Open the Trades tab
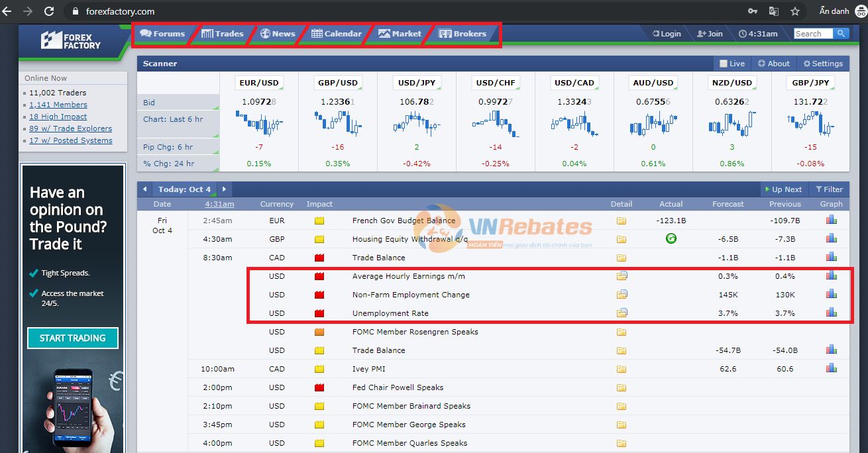Viewport: 868px width, 453px height. (223, 34)
